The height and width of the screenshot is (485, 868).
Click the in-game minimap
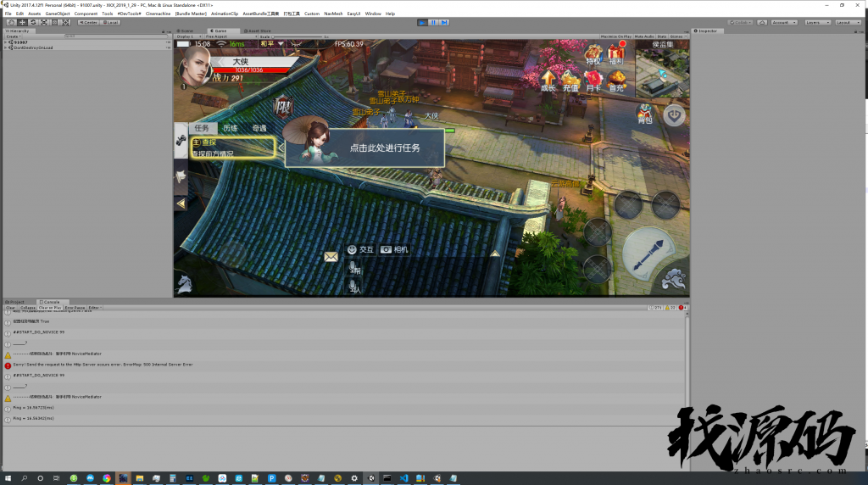(663, 73)
